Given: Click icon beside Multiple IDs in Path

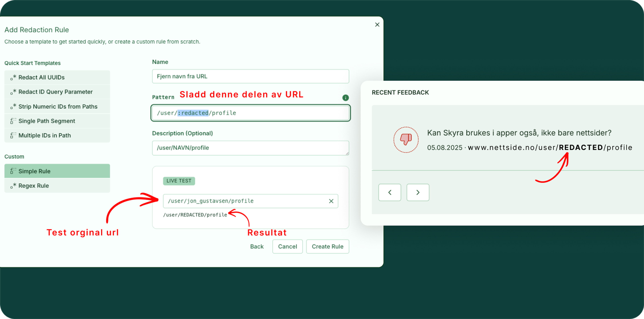Looking at the screenshot, I should [x=13, y=135].
